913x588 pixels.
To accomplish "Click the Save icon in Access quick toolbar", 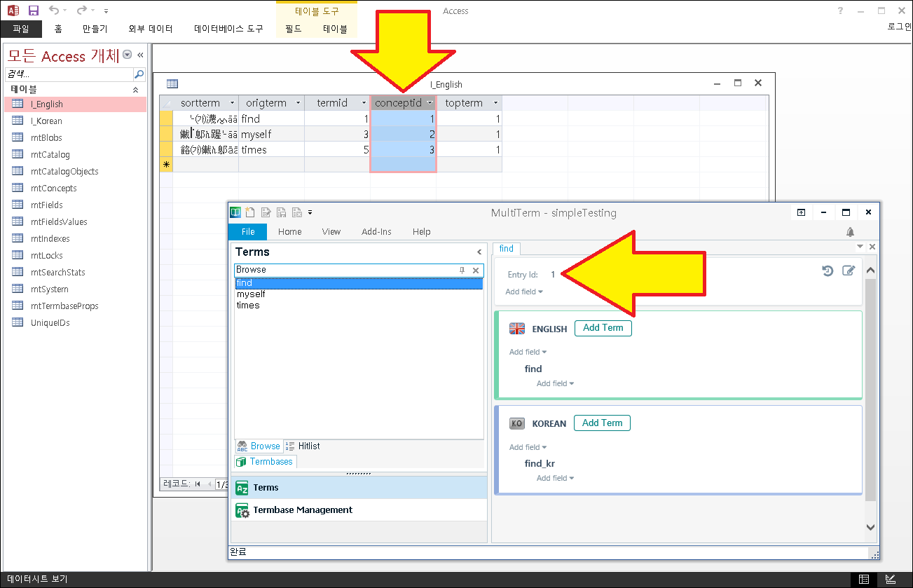I will pyautogui.click(x=33, y=11).
